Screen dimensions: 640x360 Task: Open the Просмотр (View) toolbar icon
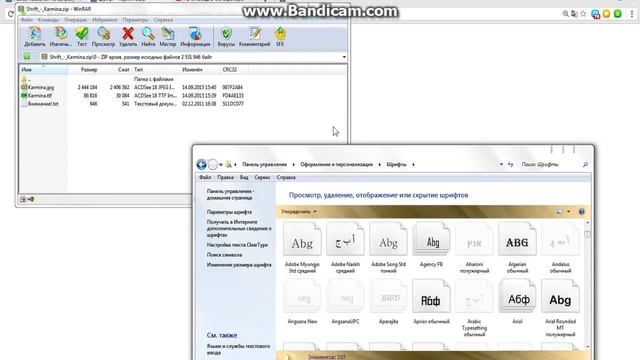click(x=103, y=36)
